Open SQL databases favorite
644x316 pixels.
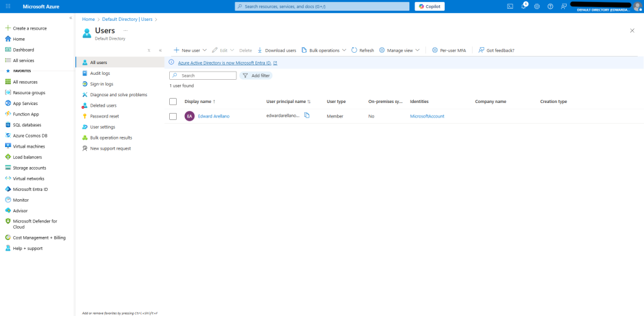point(23,125)
